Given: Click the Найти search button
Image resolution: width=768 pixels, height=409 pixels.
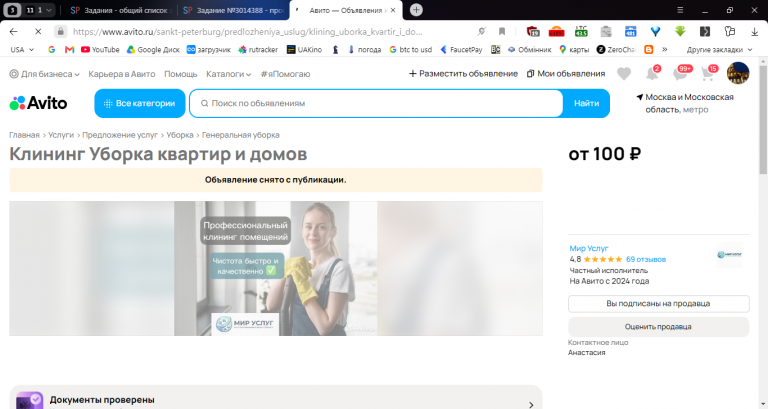Looking at the screenshot, I should click(x=586, y=103).
